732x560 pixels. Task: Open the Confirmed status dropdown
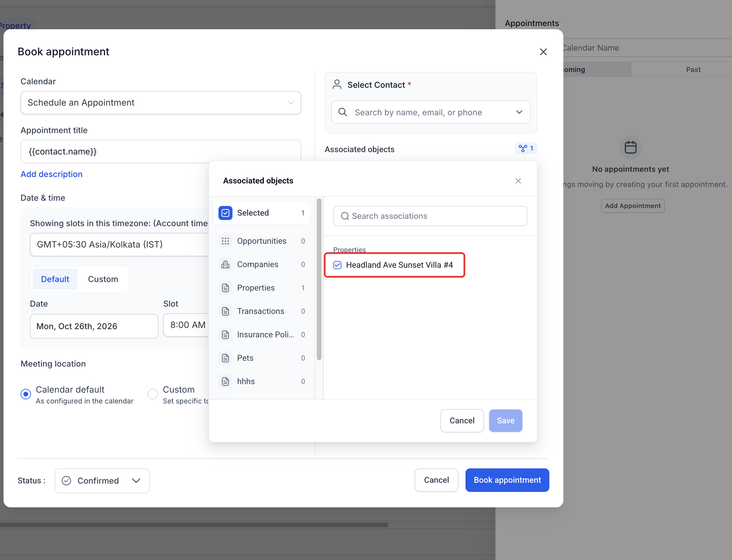pyautogui.click(x=102, y=481)
